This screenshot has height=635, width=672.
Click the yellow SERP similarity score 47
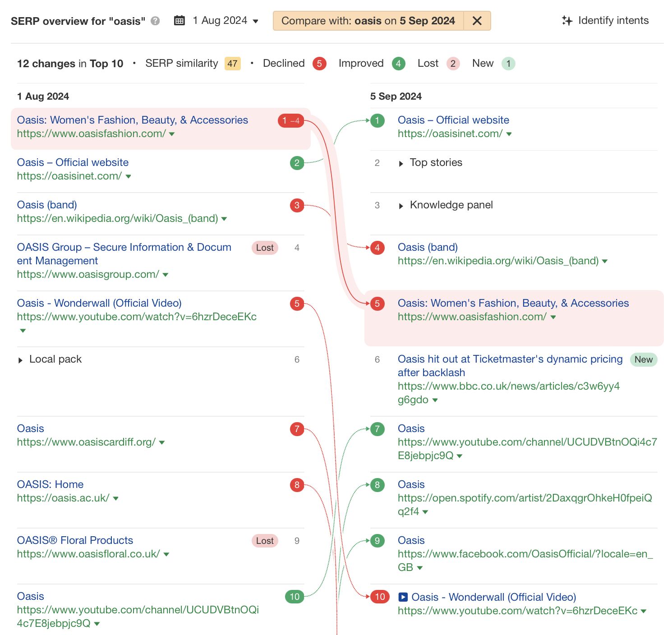(x=232, y=64)
